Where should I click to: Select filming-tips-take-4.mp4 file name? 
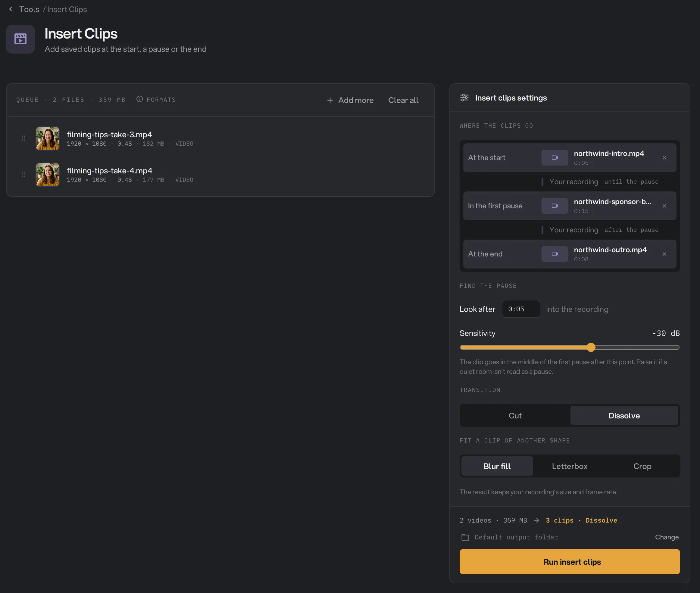tap(109, 171)
